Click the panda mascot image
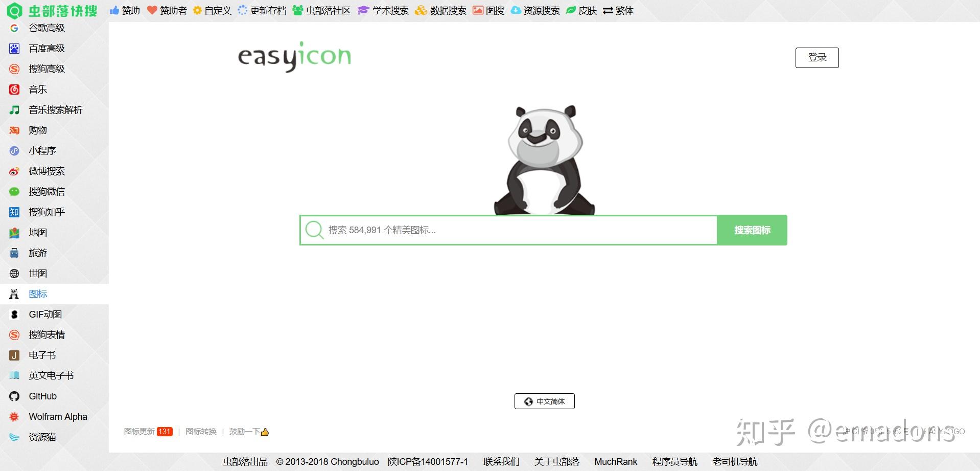 pyautogui.click(x=545, y=160)
